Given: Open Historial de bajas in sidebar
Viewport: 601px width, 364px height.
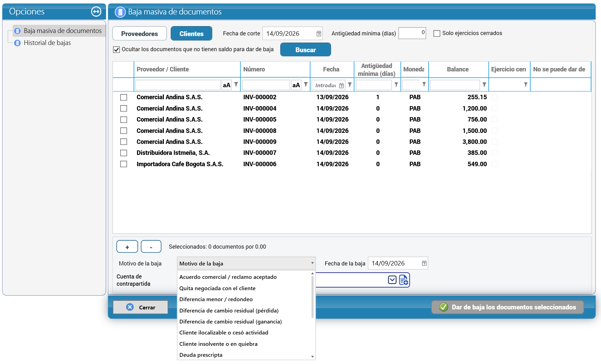Looking at the screenshot, I should (47, 43).
